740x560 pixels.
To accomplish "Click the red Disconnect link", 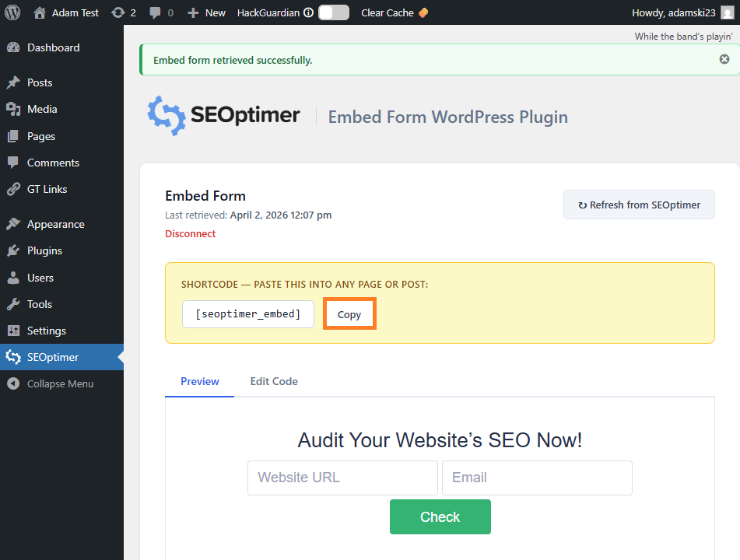I will [x=191, y=233].
